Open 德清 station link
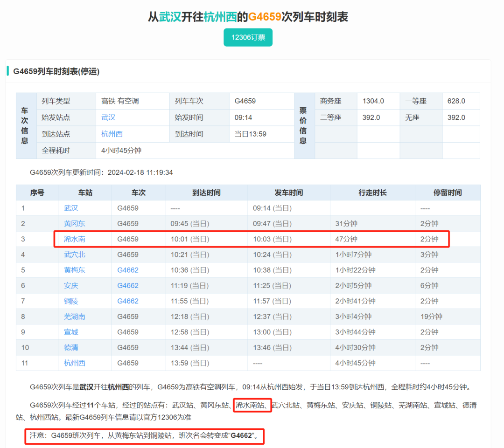This screenshot has width=504, height=448. [x=71, y=347]
